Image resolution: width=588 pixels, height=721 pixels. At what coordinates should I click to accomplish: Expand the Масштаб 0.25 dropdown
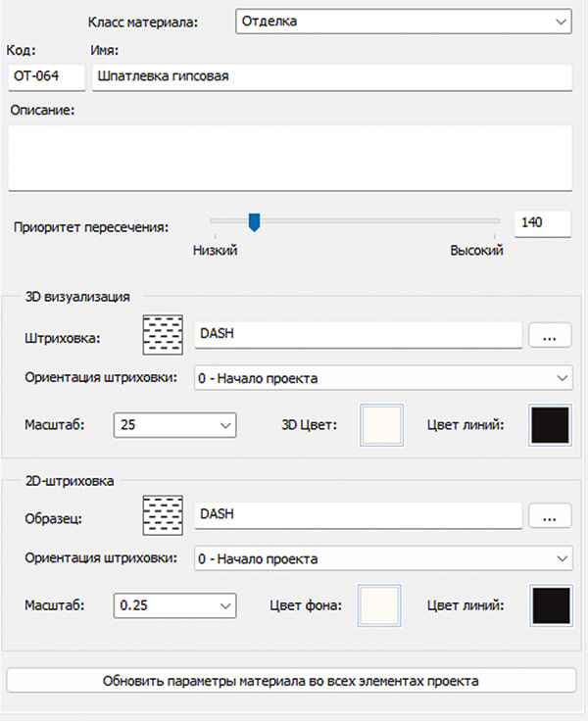click(175, 605)
